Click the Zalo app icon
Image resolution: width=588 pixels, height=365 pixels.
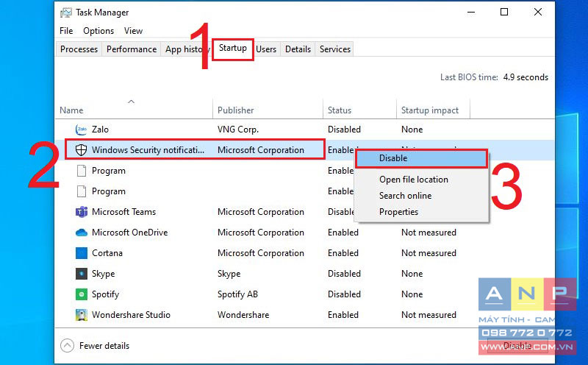(x=81, y=130)
